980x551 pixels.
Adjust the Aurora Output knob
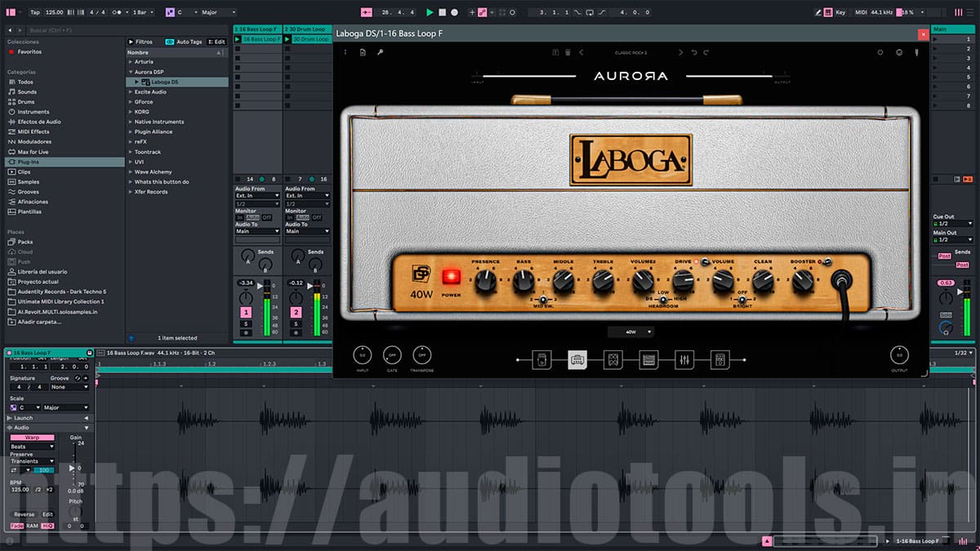coord(899,355)
